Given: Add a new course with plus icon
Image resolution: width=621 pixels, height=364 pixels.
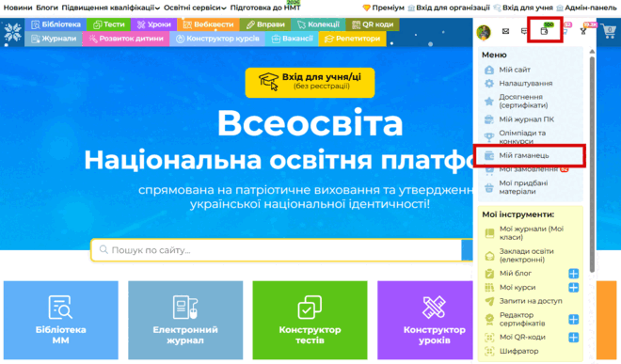Looking at the screenshot, I should tap(573, 288).
